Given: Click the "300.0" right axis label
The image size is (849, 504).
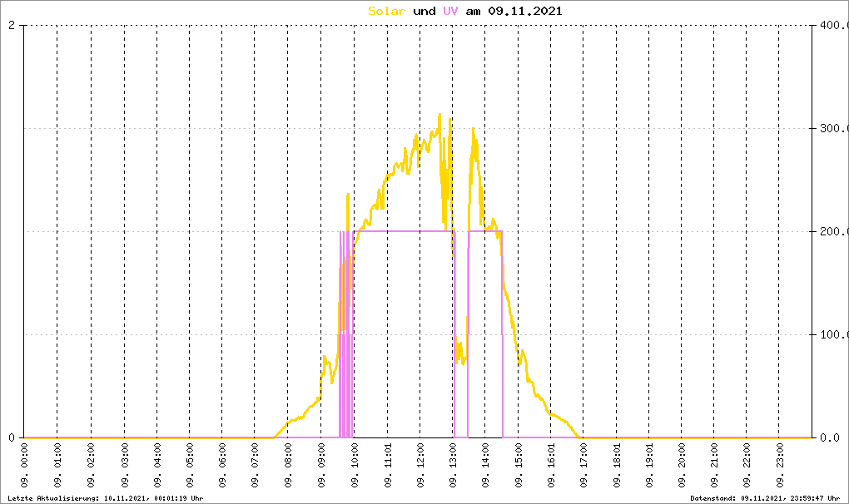Looking at the screenshot, I should (x=834, y=128).
